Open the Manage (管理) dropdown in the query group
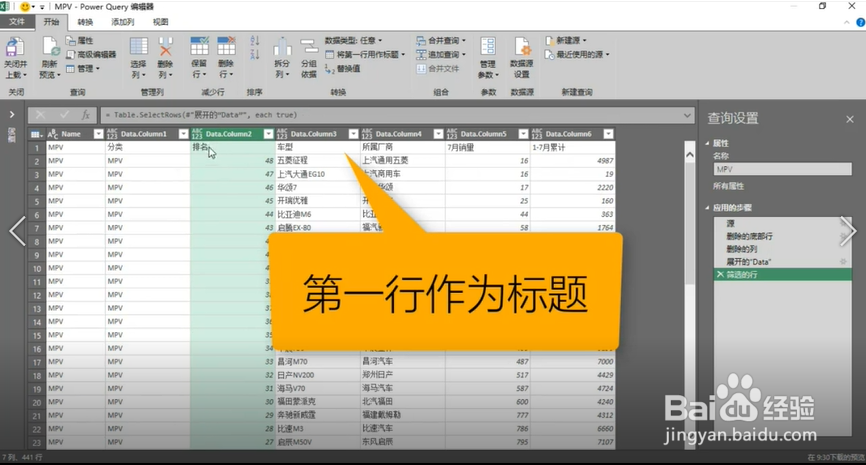 click(x=83, y=68)
